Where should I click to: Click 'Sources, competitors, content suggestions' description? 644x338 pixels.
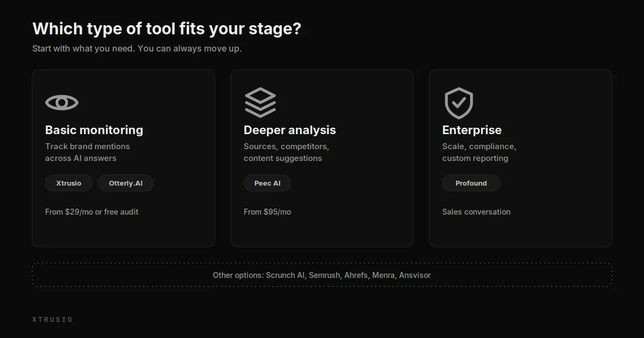point(287,152)
